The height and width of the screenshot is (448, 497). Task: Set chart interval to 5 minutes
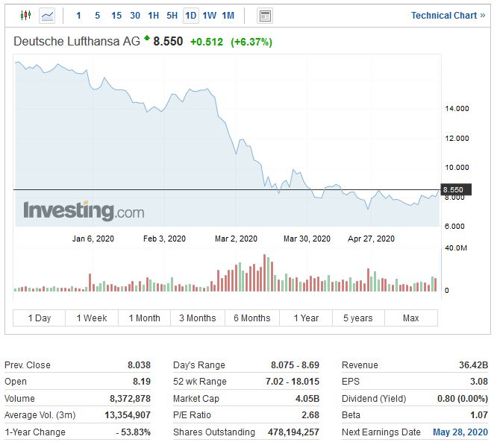click(97, 16)
